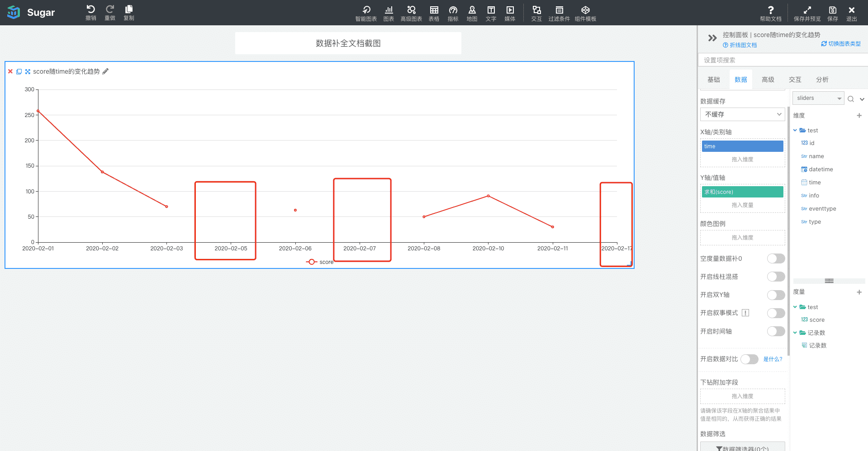
Task: Select the name dimension field
Action: pyautogui.click(x=812, y=156)
